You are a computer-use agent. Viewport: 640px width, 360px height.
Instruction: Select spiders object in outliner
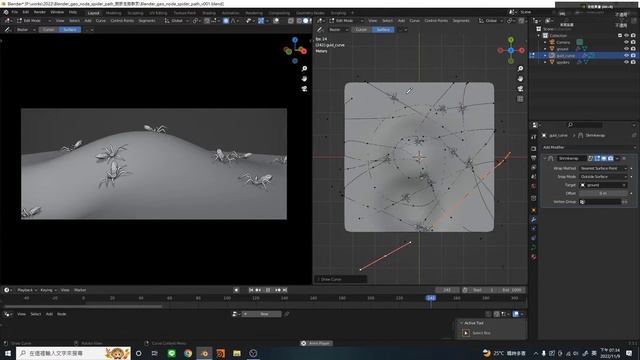(x=562, y=62)
